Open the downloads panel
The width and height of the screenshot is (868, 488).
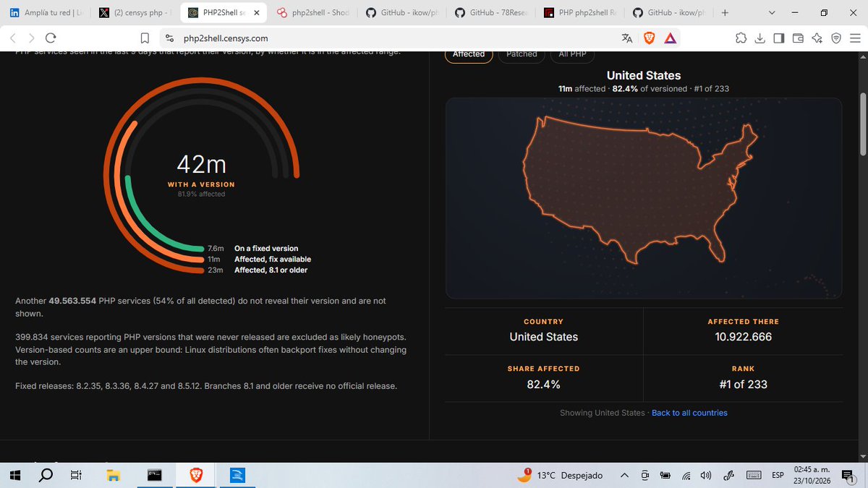pyautogui.click(x=760, y=38)
